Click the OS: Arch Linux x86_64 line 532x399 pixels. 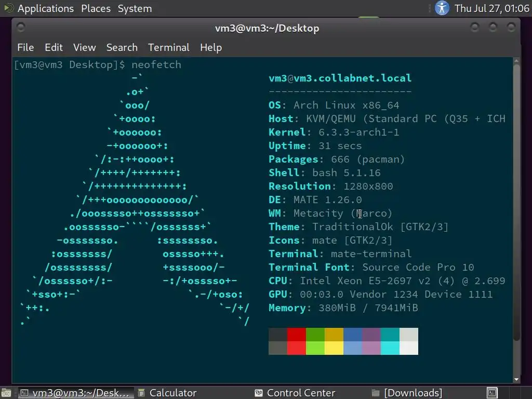[334, 105]
